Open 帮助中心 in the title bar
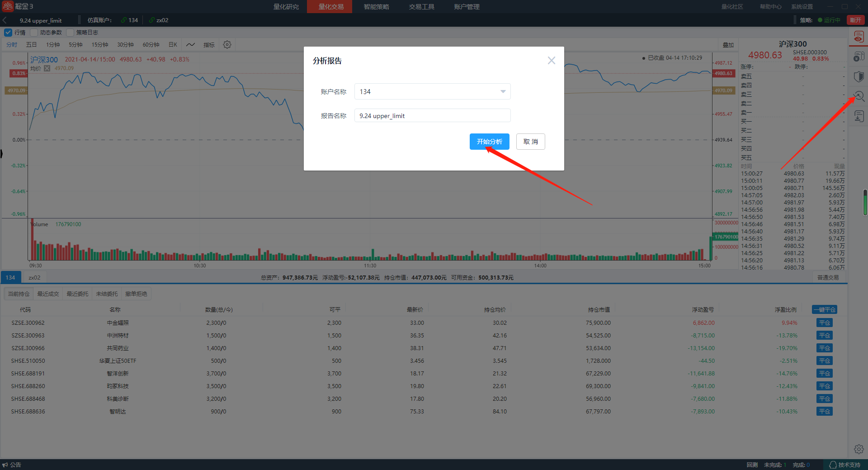The height and width of the screenshot is (470, 868). click(x=770, y=7)
